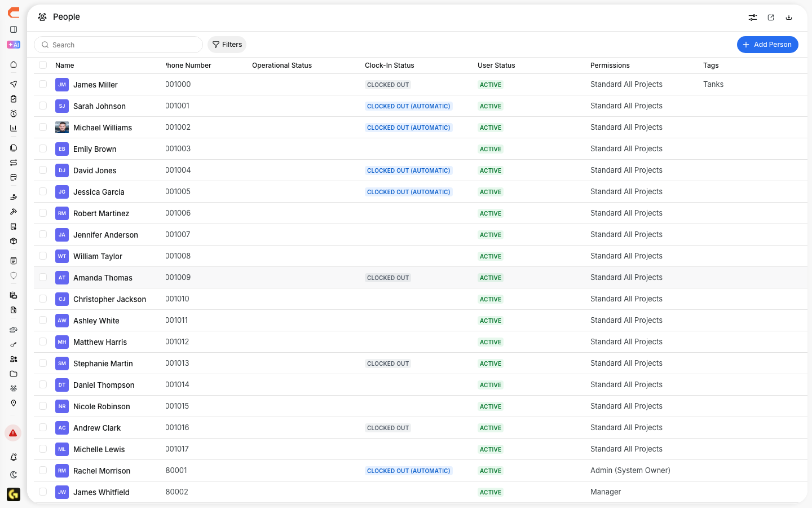Select the checkbox for Emily Brown
Screen dimensions: 812x508
click(x=43, y=148)
